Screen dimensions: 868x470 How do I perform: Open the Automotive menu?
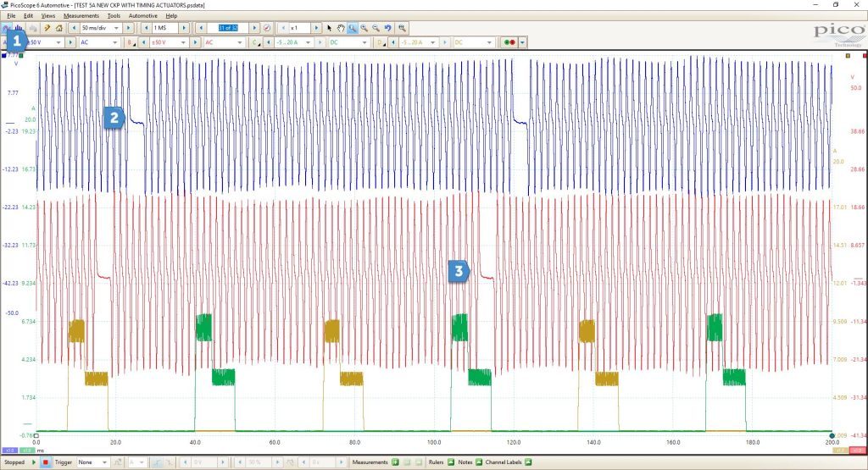point(142,16)
